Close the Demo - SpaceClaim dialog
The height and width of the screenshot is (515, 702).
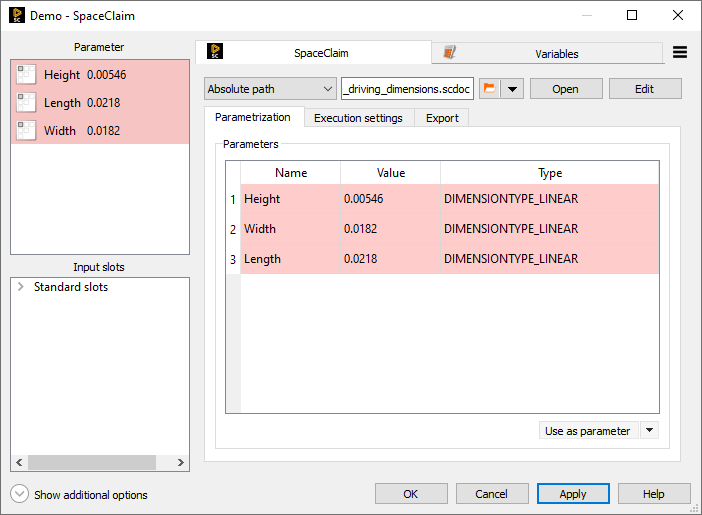(678, 15)
